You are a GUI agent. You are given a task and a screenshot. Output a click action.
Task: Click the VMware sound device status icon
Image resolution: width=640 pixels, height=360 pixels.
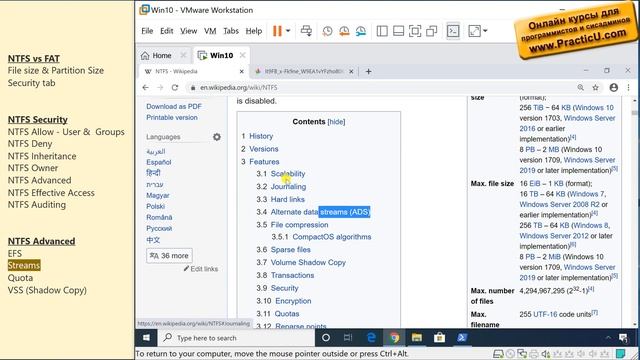[x=545, y=354]
